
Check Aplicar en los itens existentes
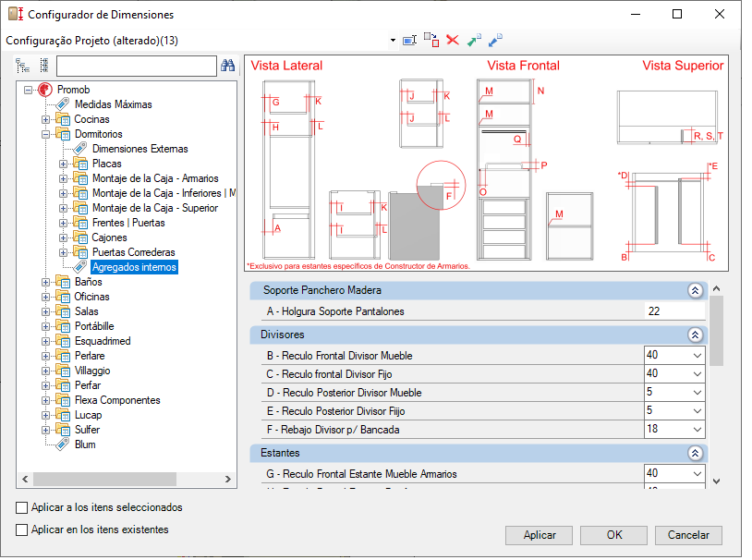(x=21, y=530)
